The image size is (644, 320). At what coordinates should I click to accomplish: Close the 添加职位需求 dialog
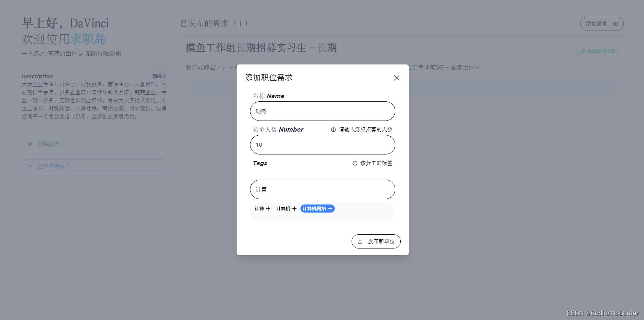point(397,78)
